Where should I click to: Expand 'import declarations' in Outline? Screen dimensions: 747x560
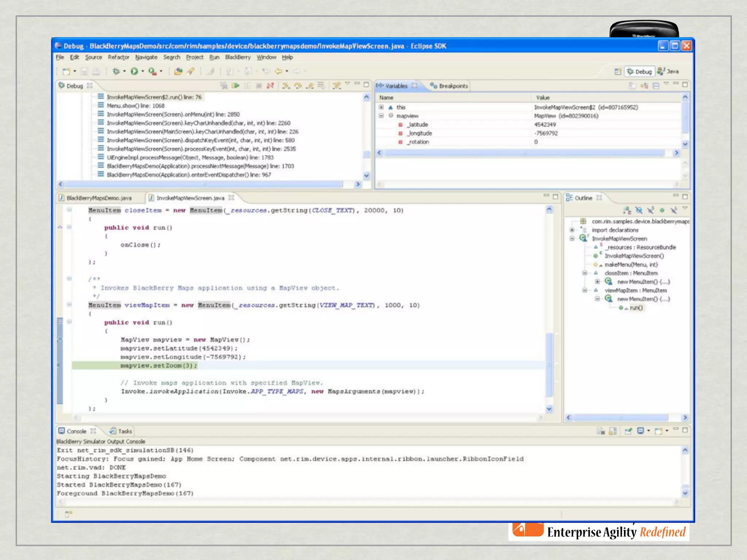point(572,230)
